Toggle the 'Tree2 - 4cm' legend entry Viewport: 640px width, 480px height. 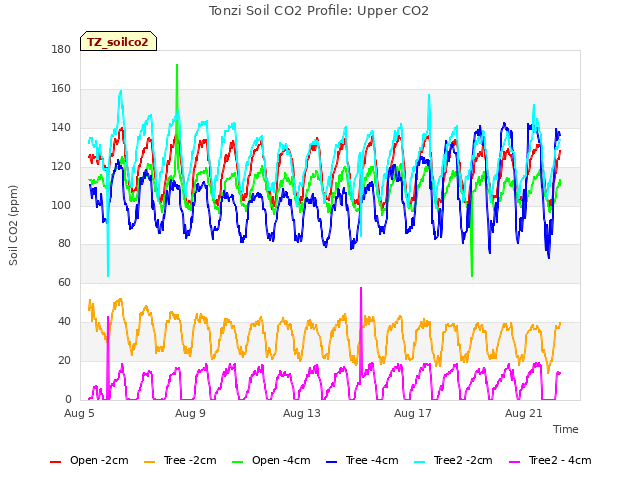pyautogui.click(x=550, y=461)
